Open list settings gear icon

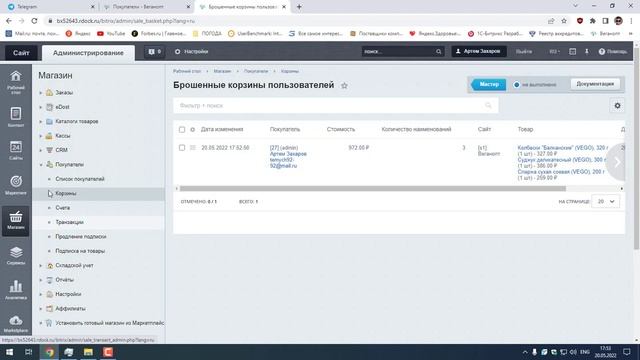(x=617, y=106)
